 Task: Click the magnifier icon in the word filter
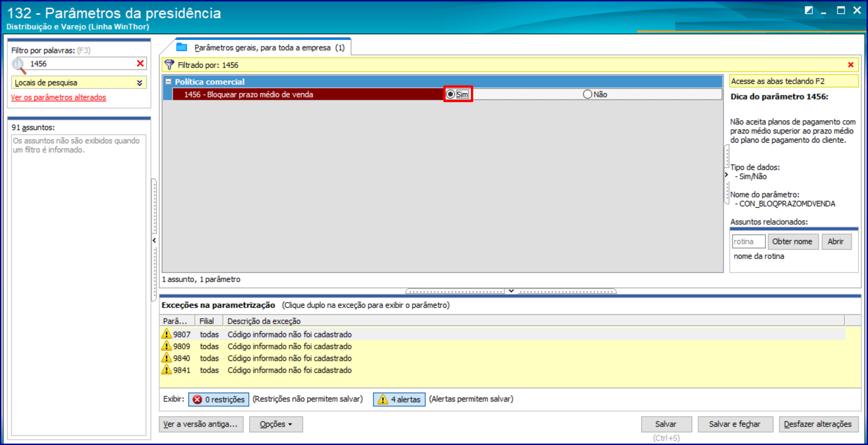19,65
